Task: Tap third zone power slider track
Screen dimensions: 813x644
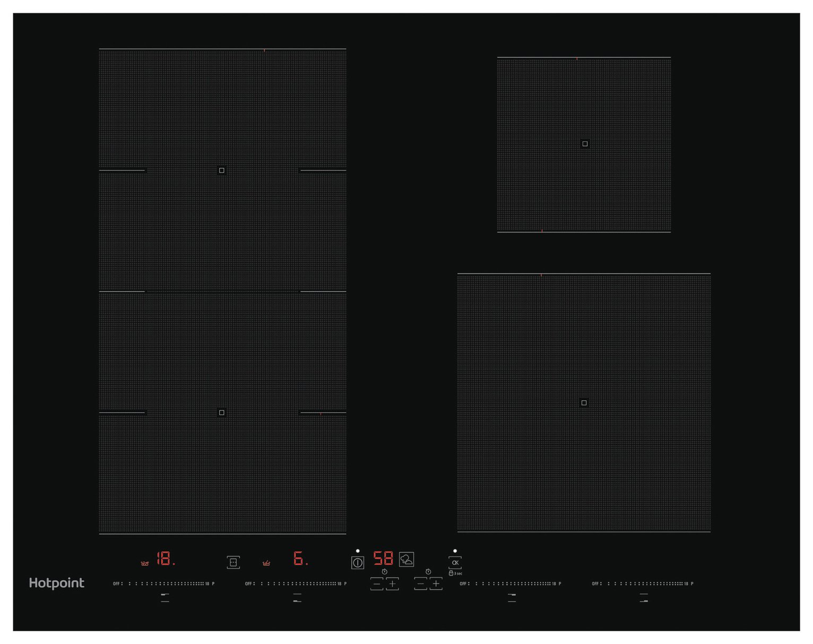Action: click(511, 583)
